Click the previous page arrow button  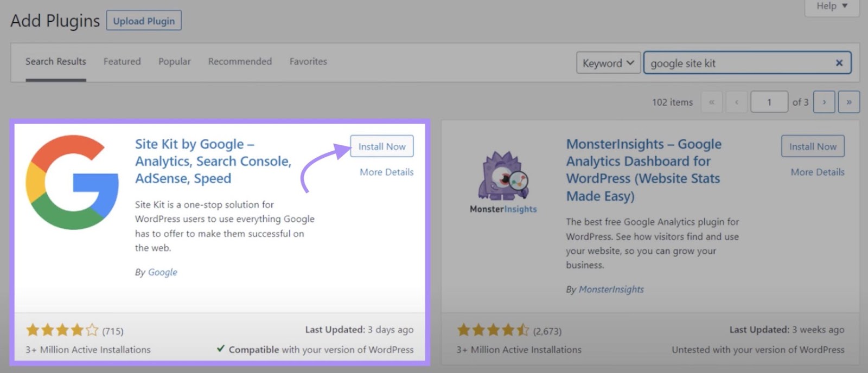click(736, 102)
